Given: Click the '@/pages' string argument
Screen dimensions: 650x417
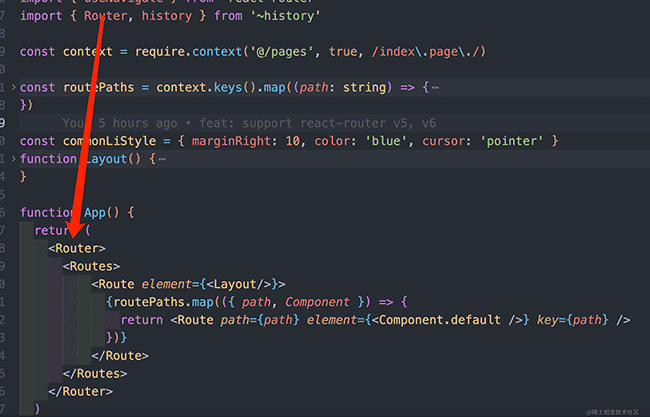Looking at the screenshot, I should point(282,52).
